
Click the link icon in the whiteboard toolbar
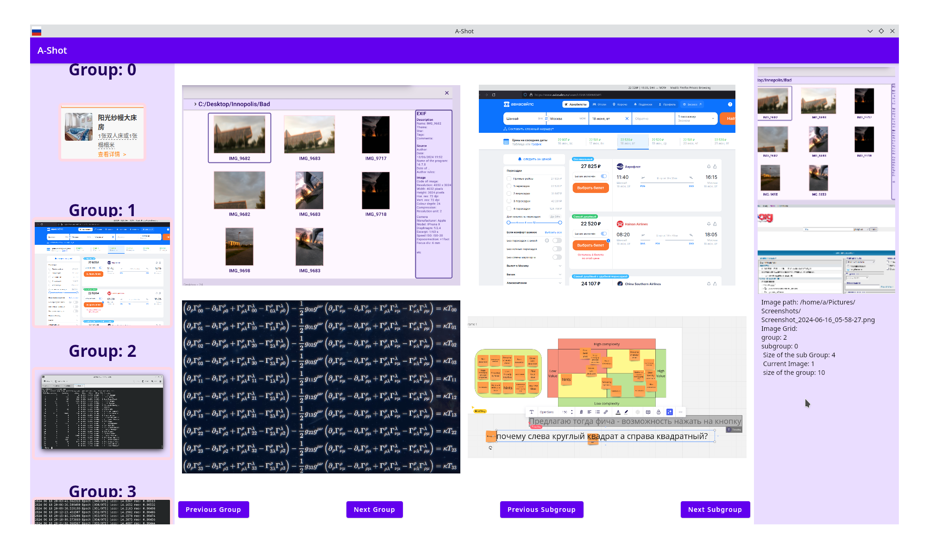coord(606,412)
